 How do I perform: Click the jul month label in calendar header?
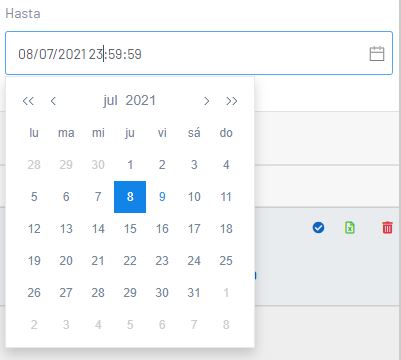tap(110, 101)
